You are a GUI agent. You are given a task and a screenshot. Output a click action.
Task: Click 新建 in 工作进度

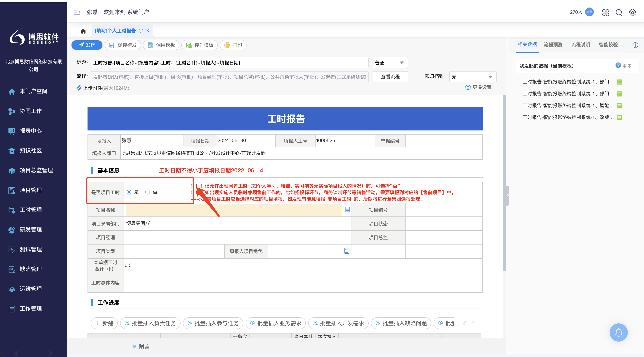click(104, 323)
